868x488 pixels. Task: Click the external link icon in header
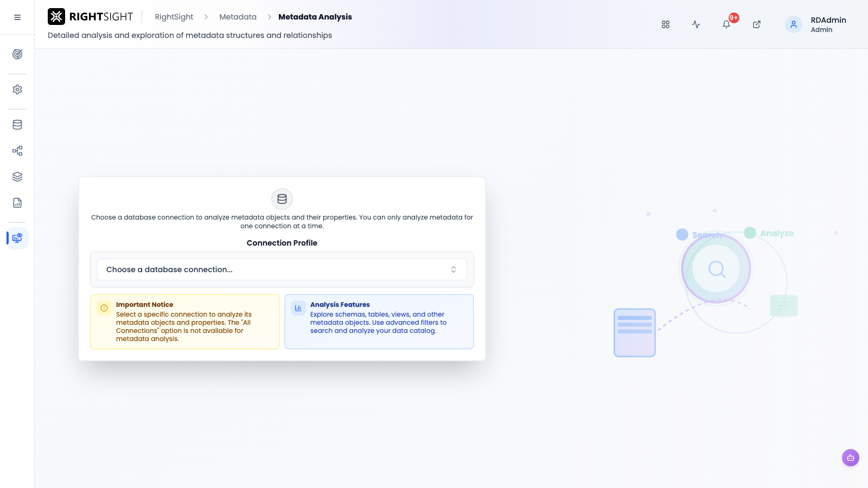pyautogui.click(x=757, y=24)
